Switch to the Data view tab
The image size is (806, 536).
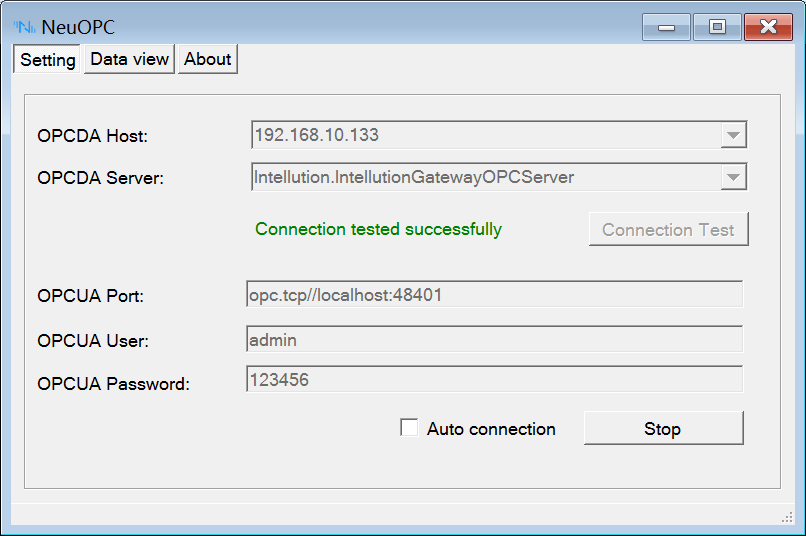130,59
